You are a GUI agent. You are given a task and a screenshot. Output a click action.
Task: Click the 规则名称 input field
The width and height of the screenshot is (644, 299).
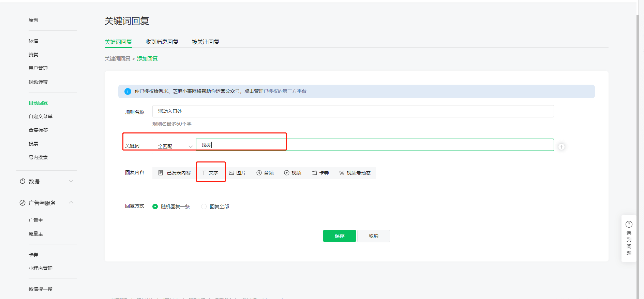tap(353, 111)
